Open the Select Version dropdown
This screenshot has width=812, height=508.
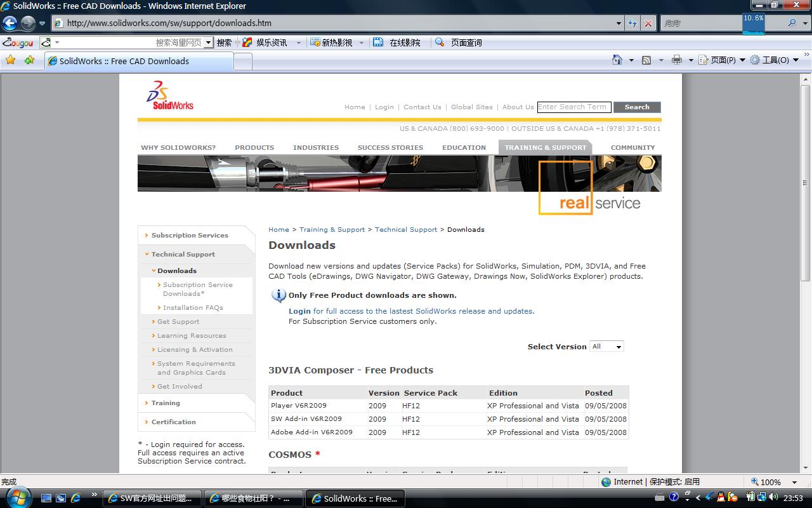[606, 346]
